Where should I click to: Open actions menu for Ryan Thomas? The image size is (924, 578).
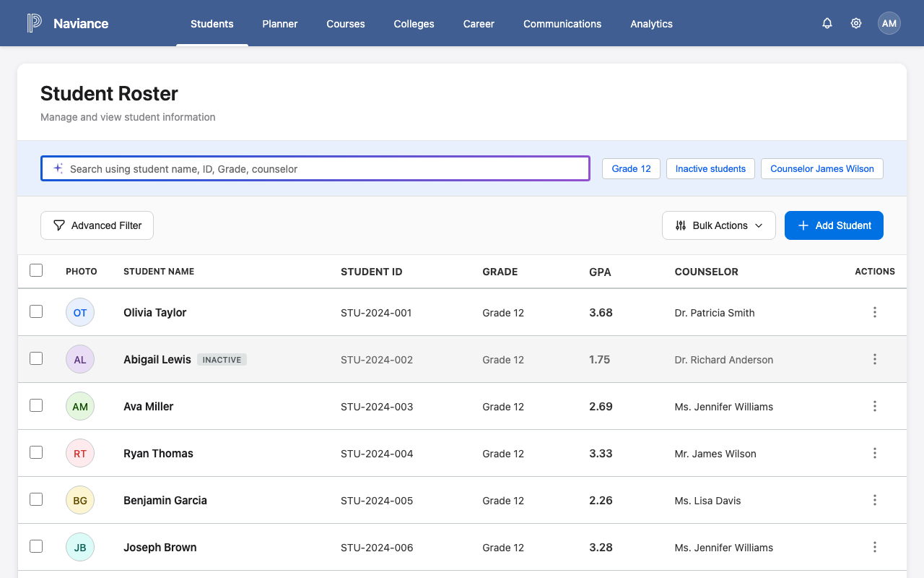(875, 453)
